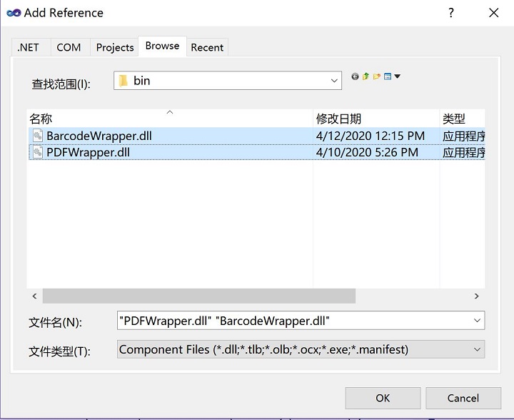Click the PDFWrapper.dll file icon
The width and height of the screenshot is (514, 420).
click(38, 152)
